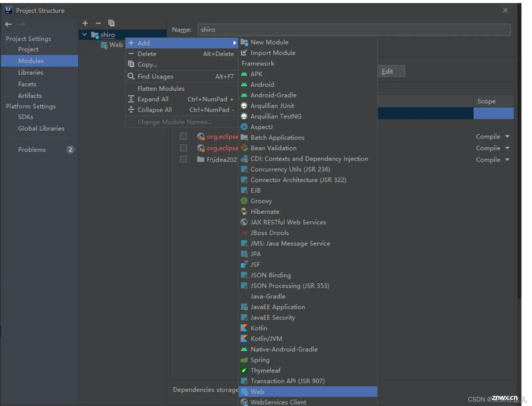Screen dimensions: 532x406
Task: Open Libraries in Project Settings
Action: point(31,72)
